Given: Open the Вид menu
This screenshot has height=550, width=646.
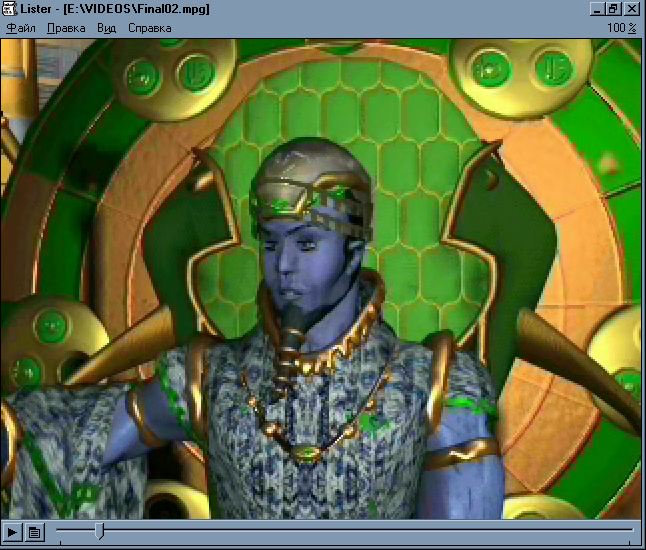Looking at the screenshot, I should click(x=106, y=28).
